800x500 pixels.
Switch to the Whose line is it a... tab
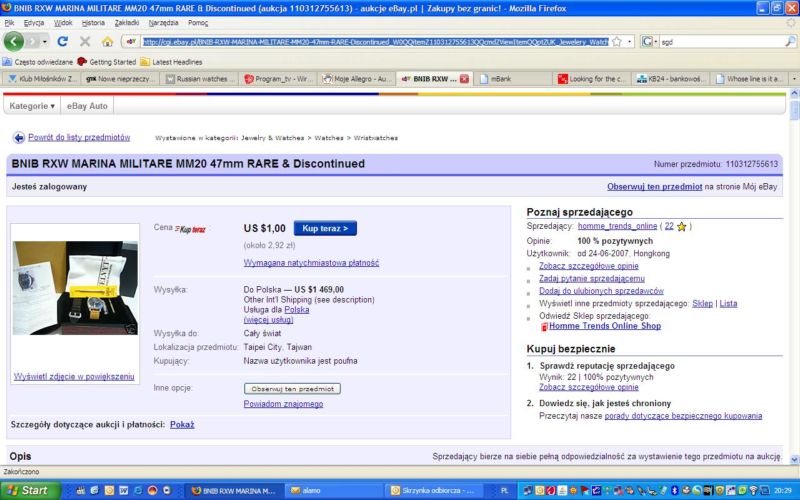coord(749,79)
